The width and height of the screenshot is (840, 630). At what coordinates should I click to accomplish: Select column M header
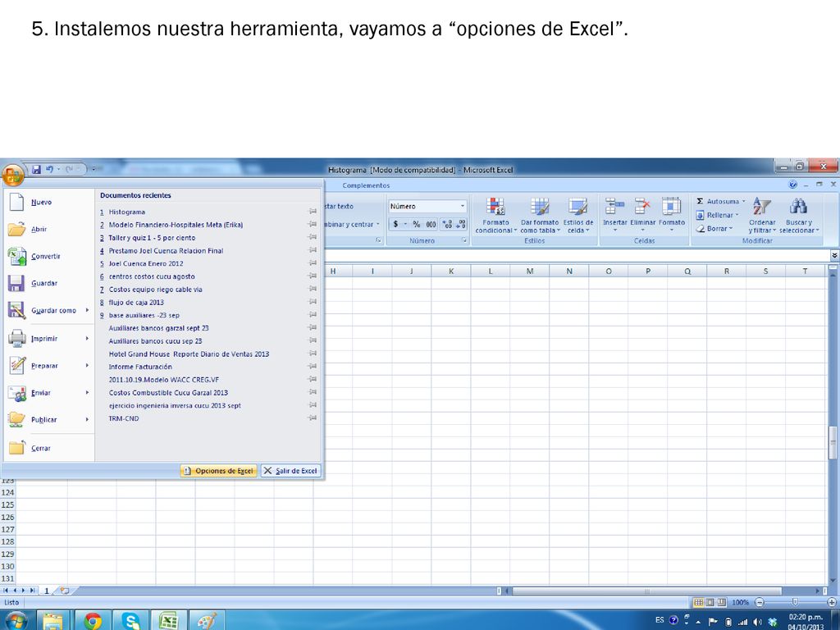[x=530, y=271]
